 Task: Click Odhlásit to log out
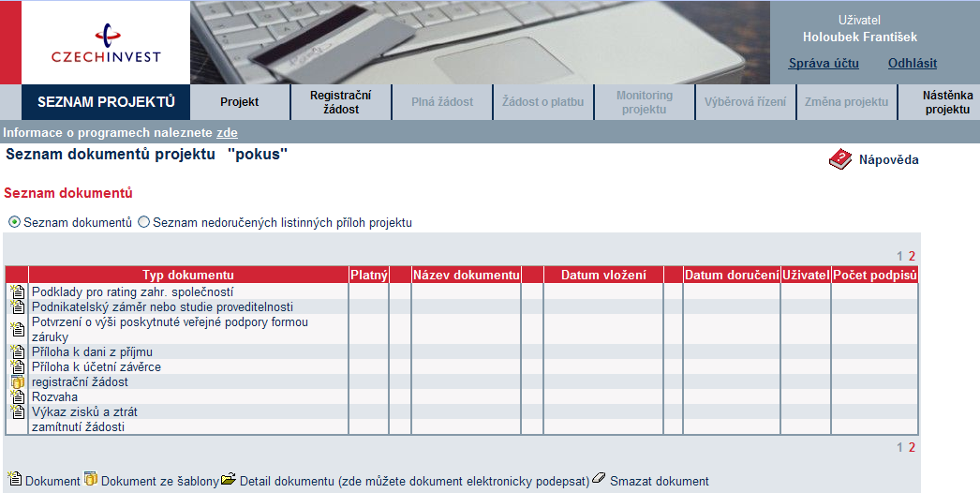click(x=913, y=63)
